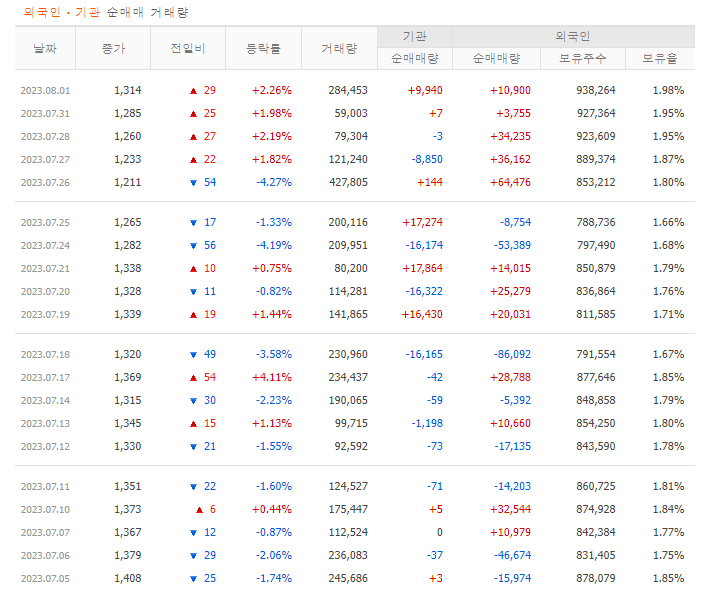The height and width of the screenshot is (592, 702).
Task: Click institution net value -16,165
Action: point(424,354)
